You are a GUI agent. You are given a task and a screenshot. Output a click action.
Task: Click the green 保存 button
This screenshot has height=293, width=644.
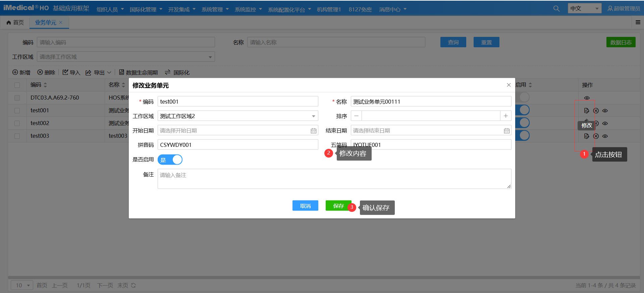[x=338, y=206]
